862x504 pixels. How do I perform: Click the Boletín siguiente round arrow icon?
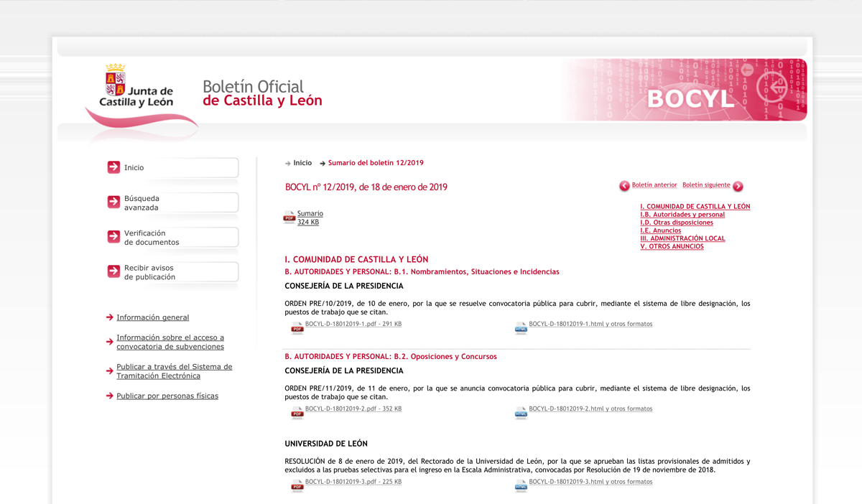(x=738, y=186)
